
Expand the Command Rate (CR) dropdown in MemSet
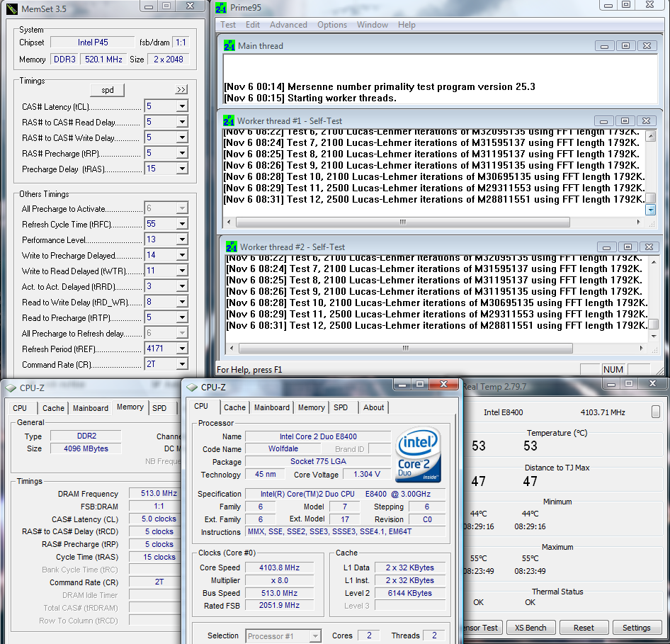pos(182,365)
